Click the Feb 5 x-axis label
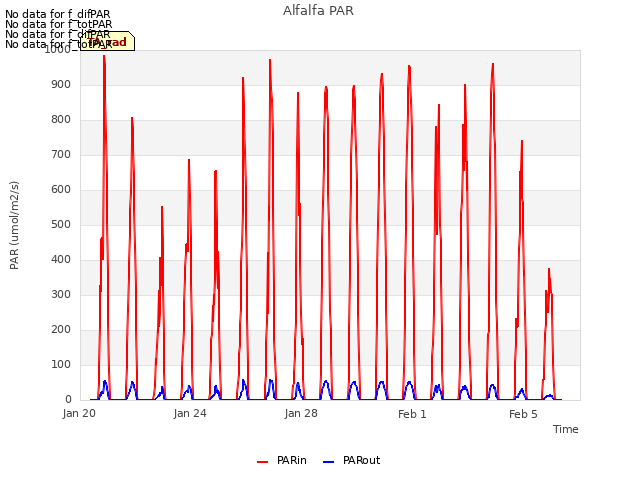Image resolution: width=640 pixels, height=480 pixels. pos(523,414)
